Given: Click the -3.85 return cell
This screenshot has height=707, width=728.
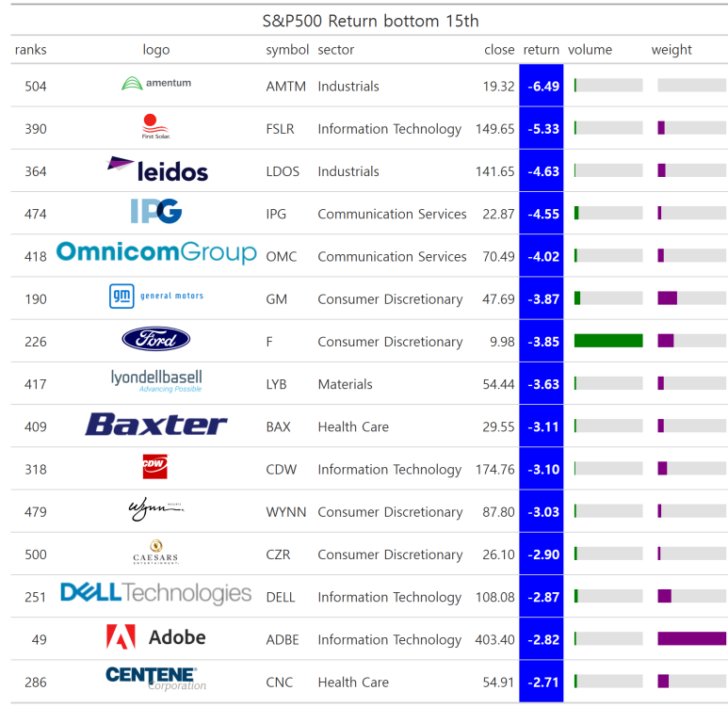Looking at the screenshot, I should point(542,341).
